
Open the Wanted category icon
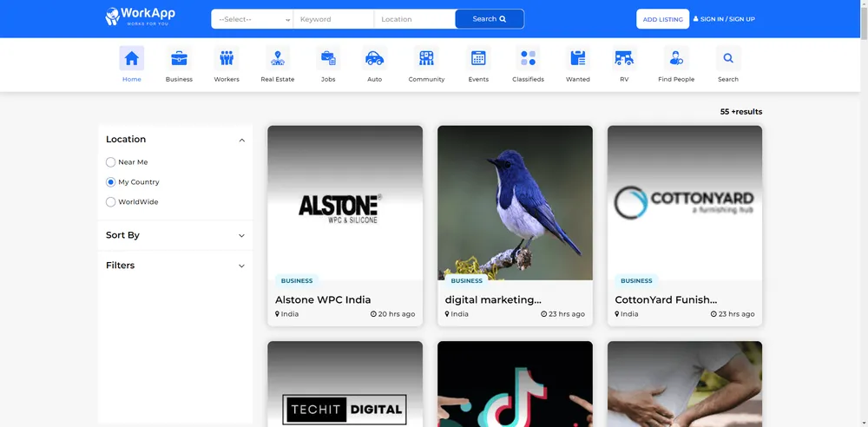(x=578, y=58)
